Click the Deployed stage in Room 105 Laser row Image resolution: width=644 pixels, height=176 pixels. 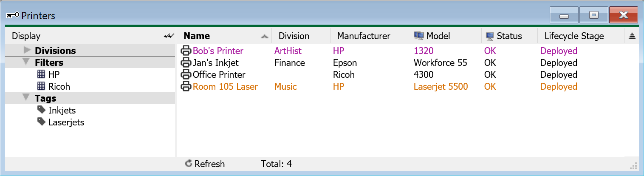click(559, 87)
